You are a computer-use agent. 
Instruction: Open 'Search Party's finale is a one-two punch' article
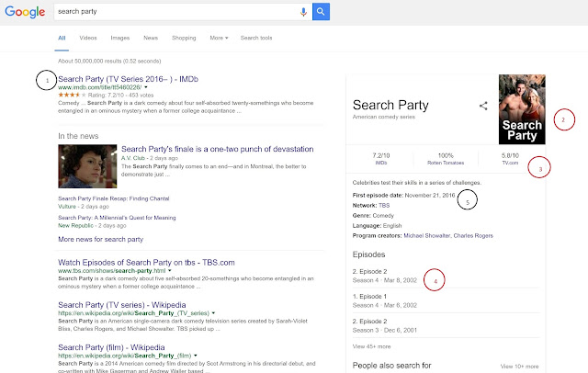[x=217, y=149]
